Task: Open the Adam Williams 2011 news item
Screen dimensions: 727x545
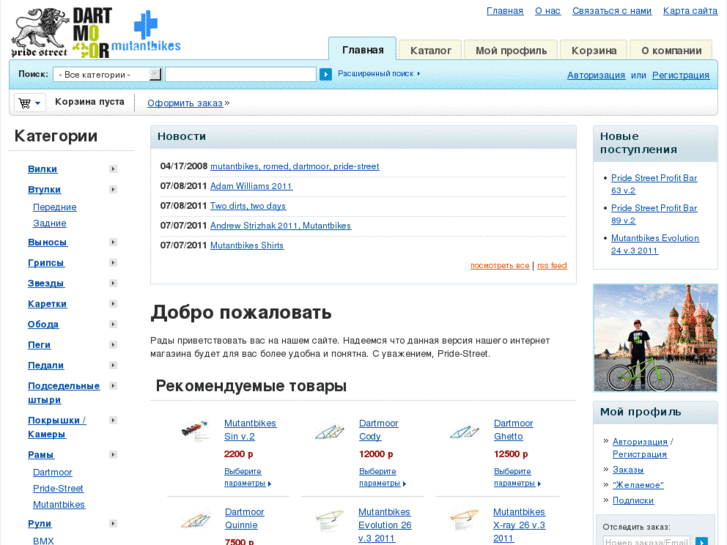Action: pos(251,186)
